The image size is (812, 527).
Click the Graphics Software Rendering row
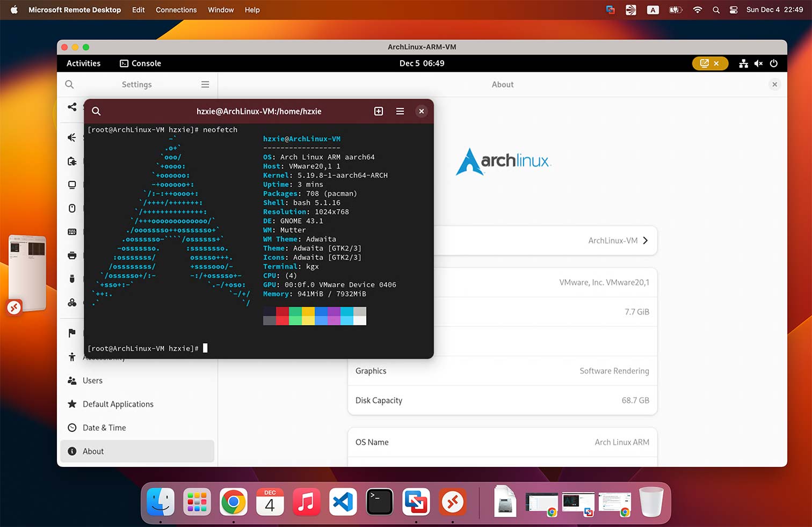[503, 371]
